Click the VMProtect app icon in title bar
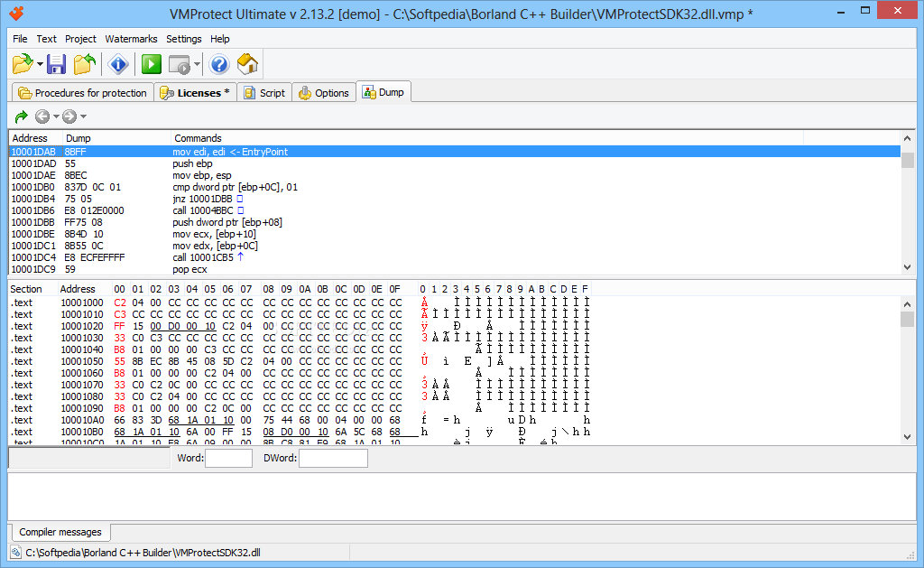Image resolution: width=924 pixels, height=568 pixels. [x=16, y=13]
